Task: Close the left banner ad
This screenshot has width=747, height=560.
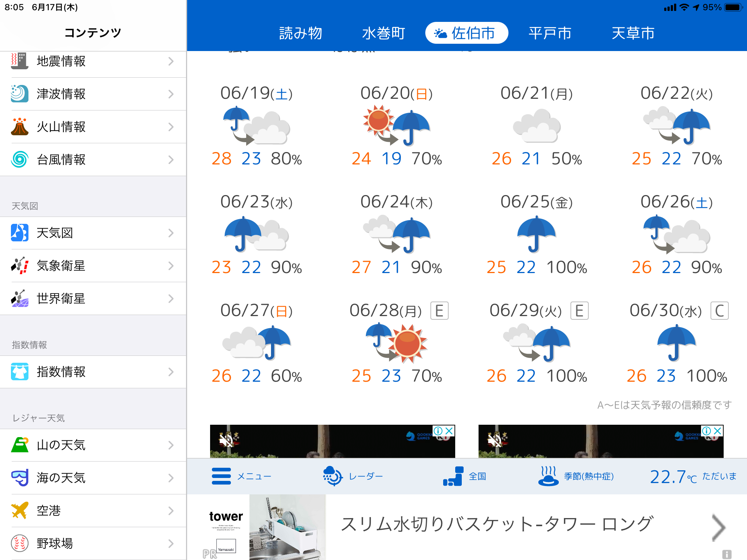Action: tap(449, 431)
